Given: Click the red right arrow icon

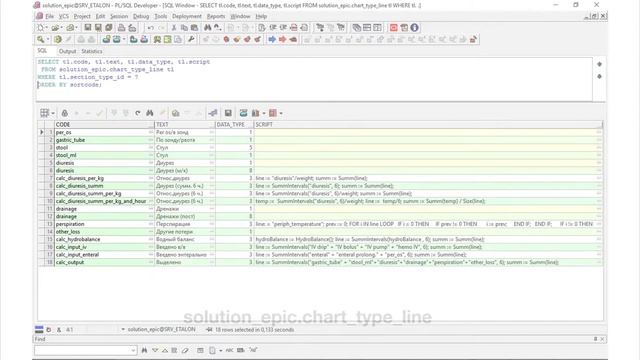Looking at the screenshot, I should tap(282, 40).
